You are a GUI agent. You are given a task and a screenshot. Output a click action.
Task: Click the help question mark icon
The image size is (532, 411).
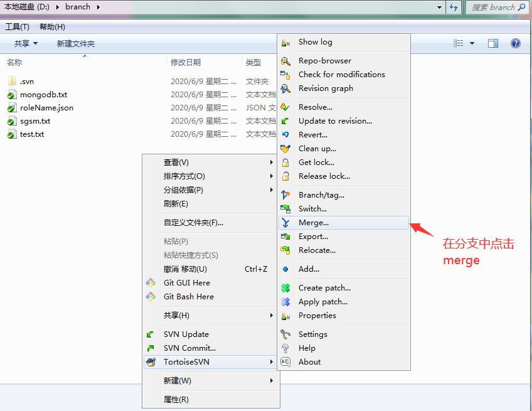pos(516,43)
